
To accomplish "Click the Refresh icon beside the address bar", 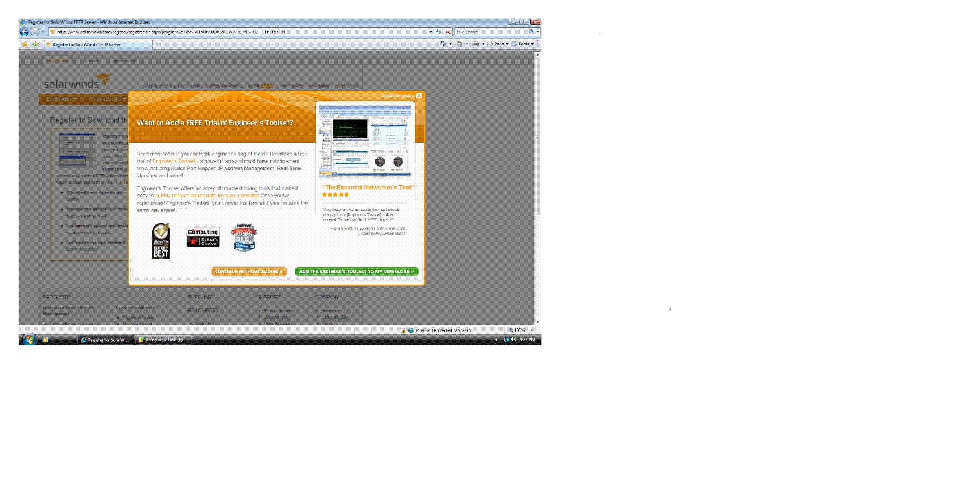I will pos(438,32).
